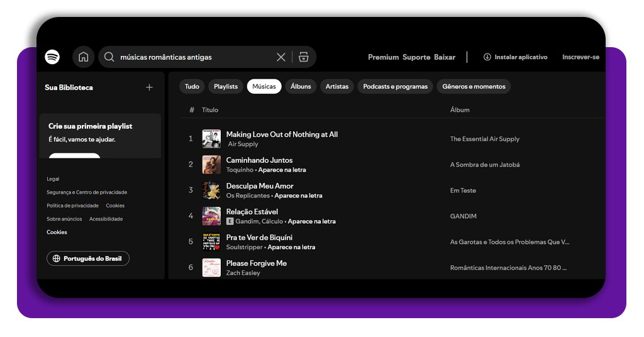This screenshot has height=337, width=644.
Task: Click the Título column header
Action: (x=210, y=110)
